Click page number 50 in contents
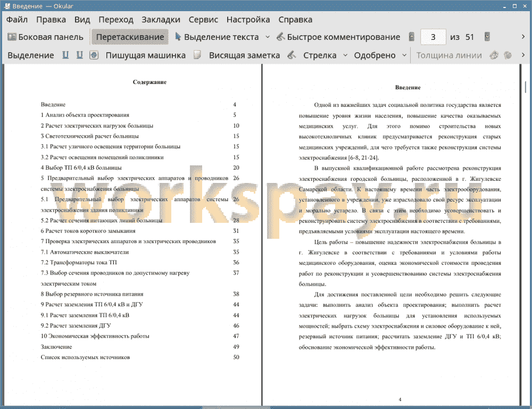 (x=236, y=357)
